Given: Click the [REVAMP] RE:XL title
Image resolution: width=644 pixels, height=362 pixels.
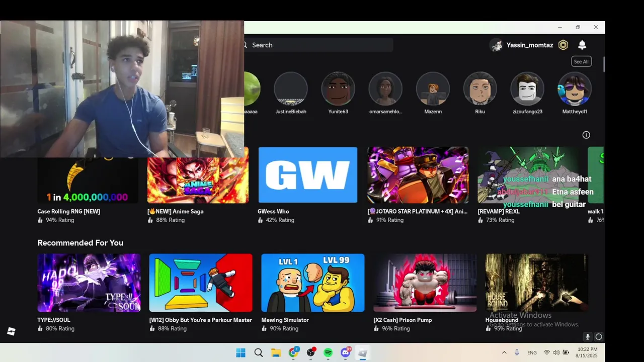Looking at the screenshot, I should click(x=499, y=212).
